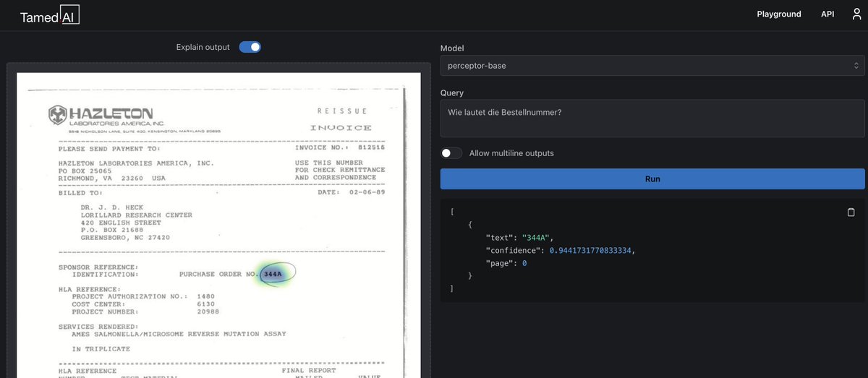This screenshot has height=378, width=868.
Task: Turn off the Explain output toggle
Action: [250, 47]
